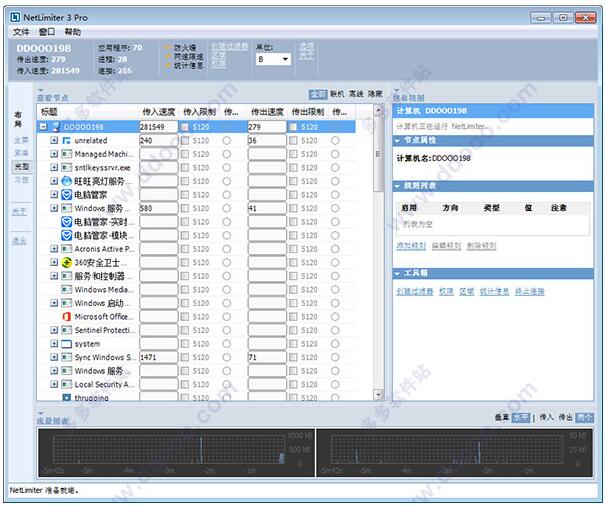Enable incoming limit checkbox for DDOOO198
Viewport: 605px width, 506px height.
click(185, 128)
